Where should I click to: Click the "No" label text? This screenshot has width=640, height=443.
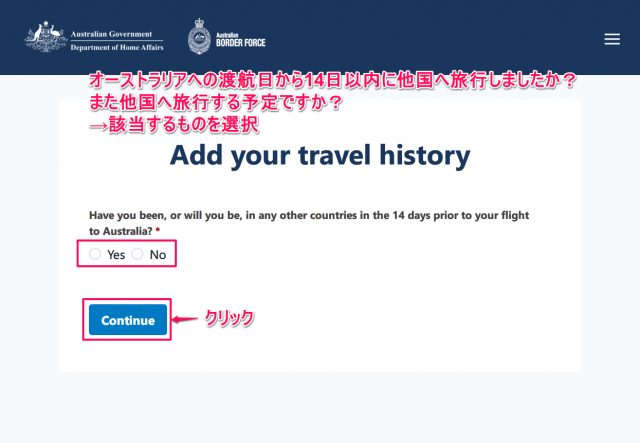click(x=158, y=255)
